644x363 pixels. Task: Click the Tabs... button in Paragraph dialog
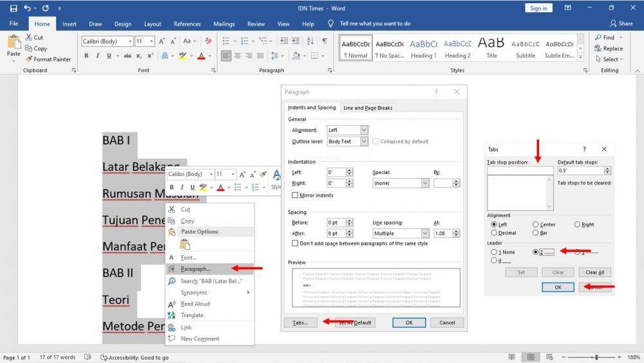[x=300, y=323]
